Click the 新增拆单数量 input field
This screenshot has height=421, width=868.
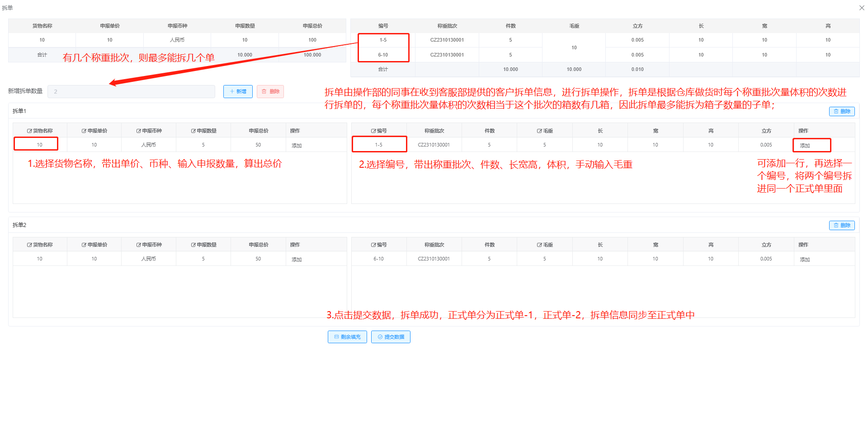[x=131, y=91]
